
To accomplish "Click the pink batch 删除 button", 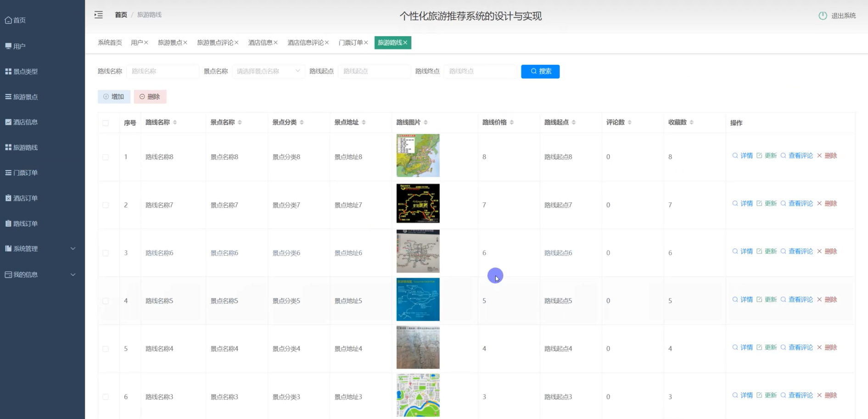I will click(150, 97).
